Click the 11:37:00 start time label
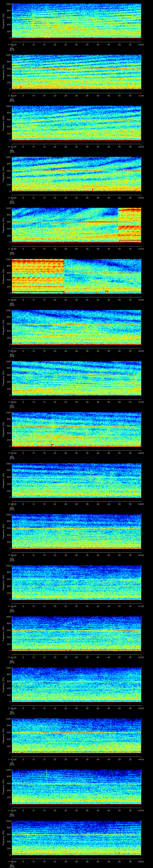 pos(12,453)
